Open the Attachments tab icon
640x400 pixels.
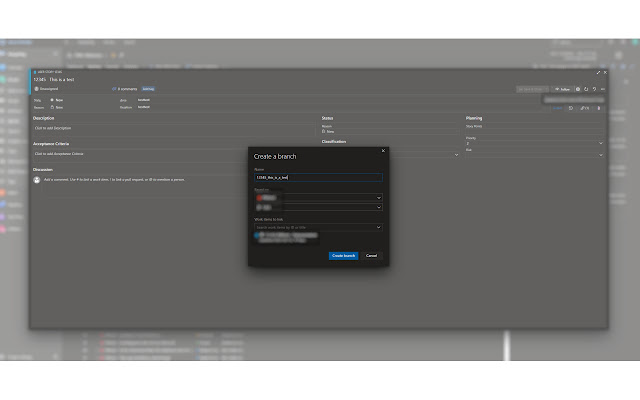599,108
